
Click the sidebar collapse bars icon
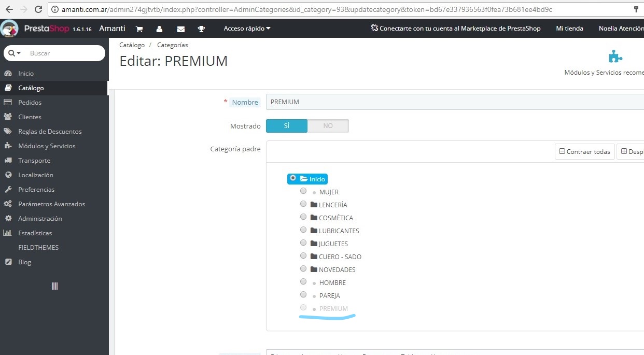(54, 286)
